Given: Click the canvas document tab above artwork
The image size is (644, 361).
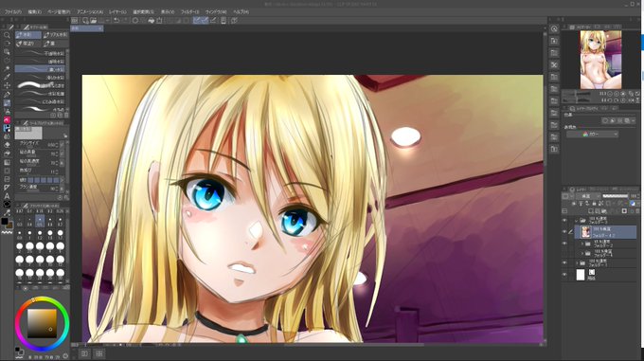Looking at the screenshot, I should coord(87,28).
